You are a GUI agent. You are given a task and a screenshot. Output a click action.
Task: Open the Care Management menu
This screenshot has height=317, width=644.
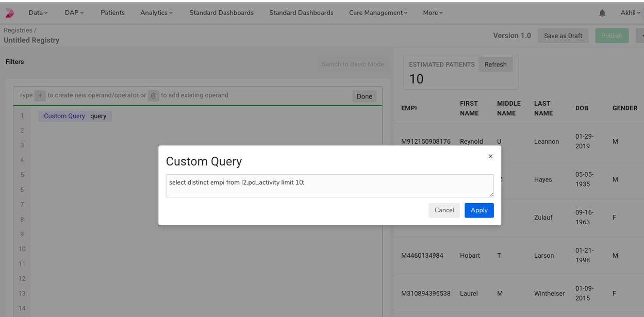point(378,13)
